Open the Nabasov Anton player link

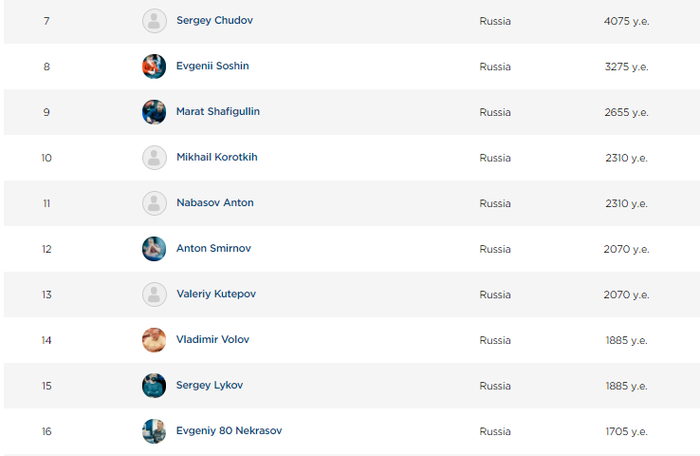point(215,203)
